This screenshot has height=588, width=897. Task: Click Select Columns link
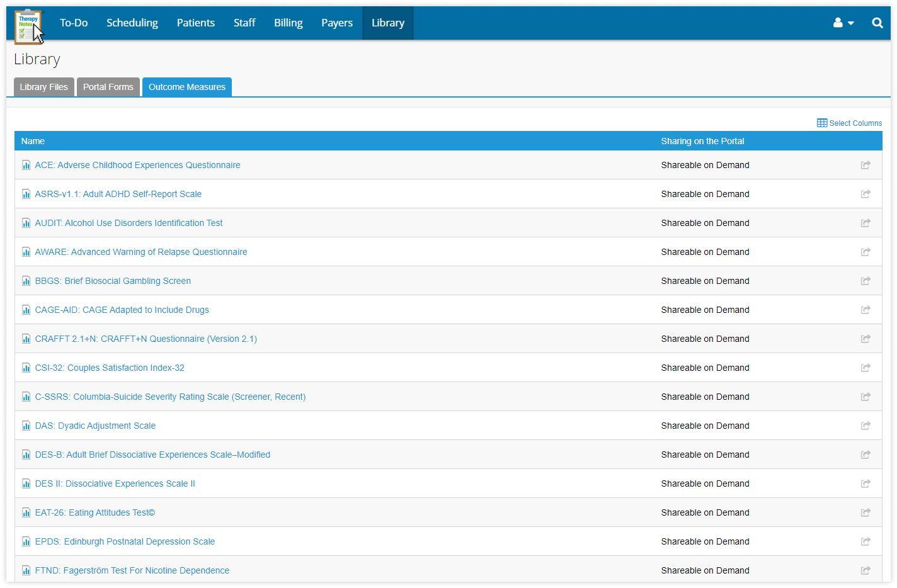tap(849, 123)
